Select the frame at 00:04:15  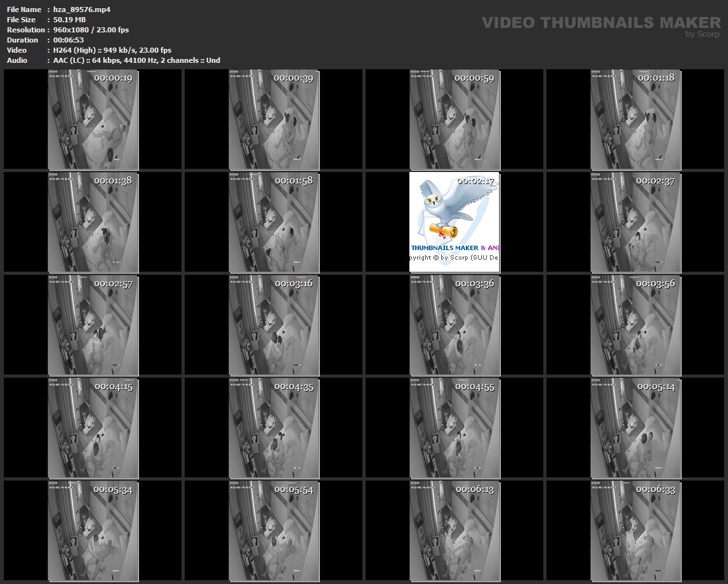tap(93, 428)
